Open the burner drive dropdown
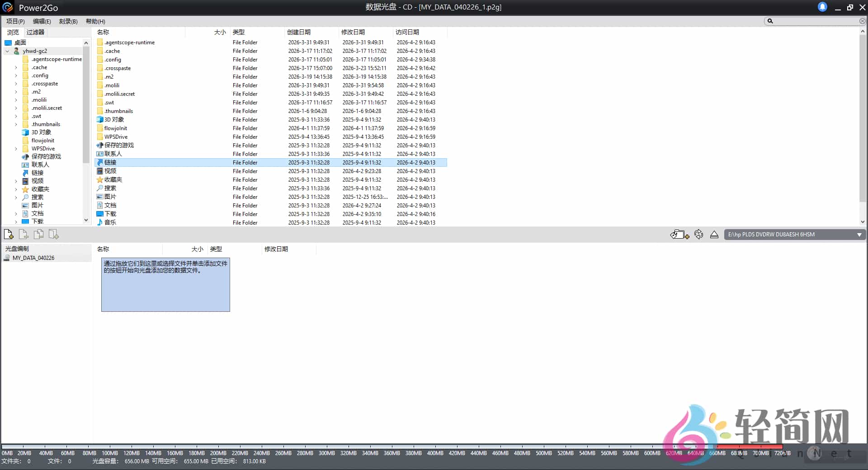This screenshot has height=470, width=868. point(859,235)
